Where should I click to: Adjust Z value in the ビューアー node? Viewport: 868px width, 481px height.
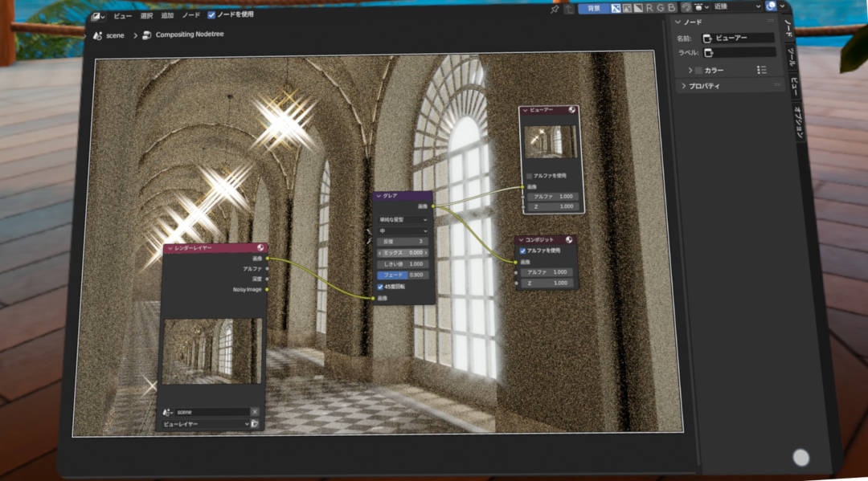click(552, 206)
